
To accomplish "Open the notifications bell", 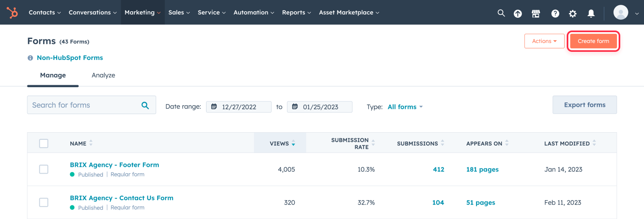I will 591,14.
